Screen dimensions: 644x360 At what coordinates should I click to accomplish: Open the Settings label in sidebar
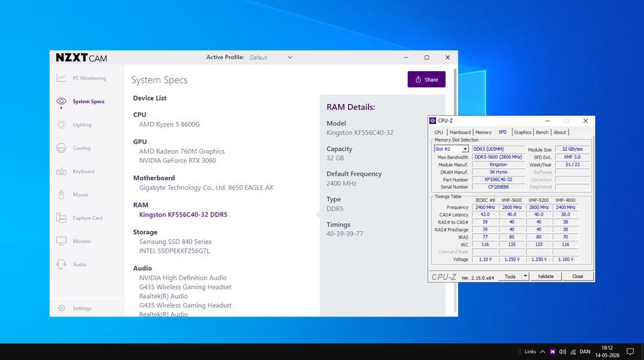[x=82, y=308]
